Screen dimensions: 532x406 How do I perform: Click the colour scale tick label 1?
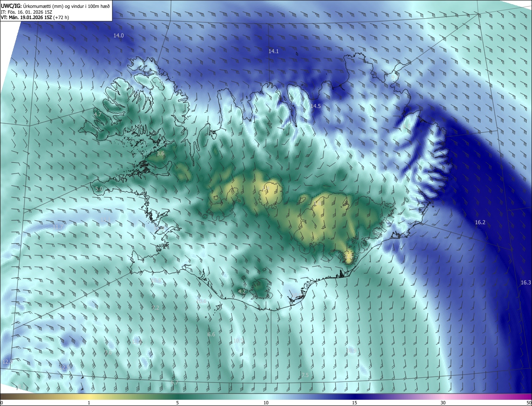[89, 403]
